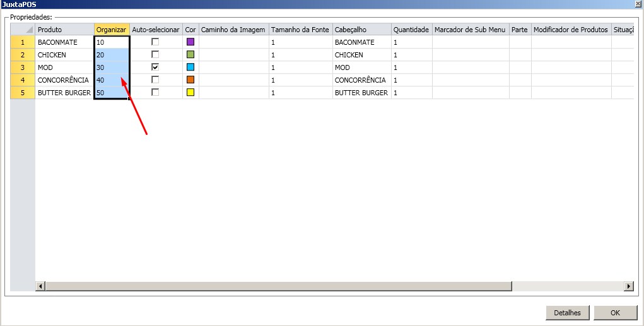
Task: Click the Tamanho da Fonte column header
Action: (x=301, y=30)
